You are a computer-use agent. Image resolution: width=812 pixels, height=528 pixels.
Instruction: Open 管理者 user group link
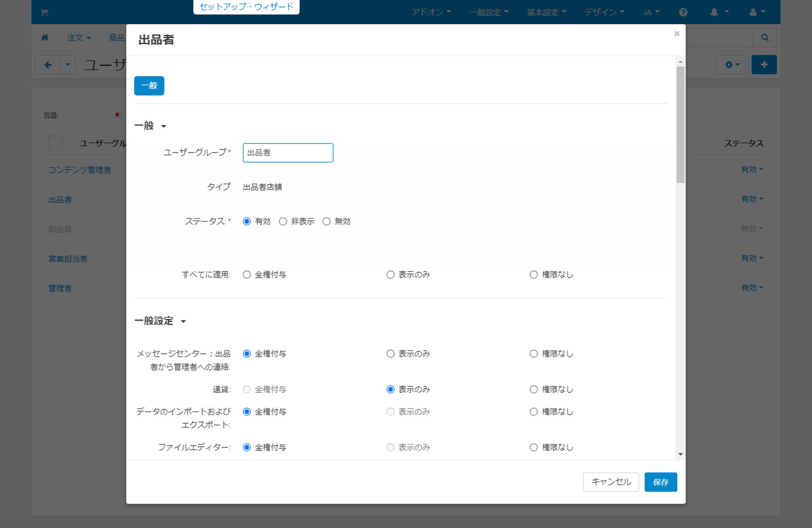pos(60,288)
